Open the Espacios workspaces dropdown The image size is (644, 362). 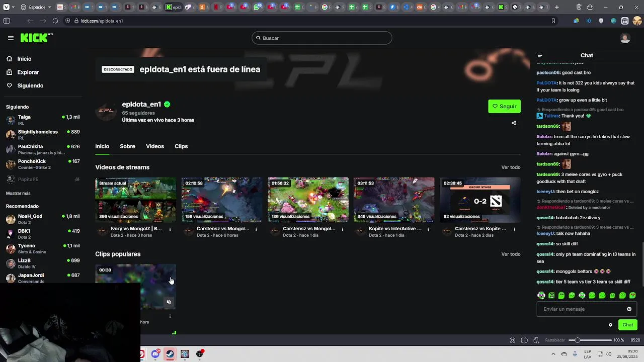pyautogui.click(x=36, y=7)
